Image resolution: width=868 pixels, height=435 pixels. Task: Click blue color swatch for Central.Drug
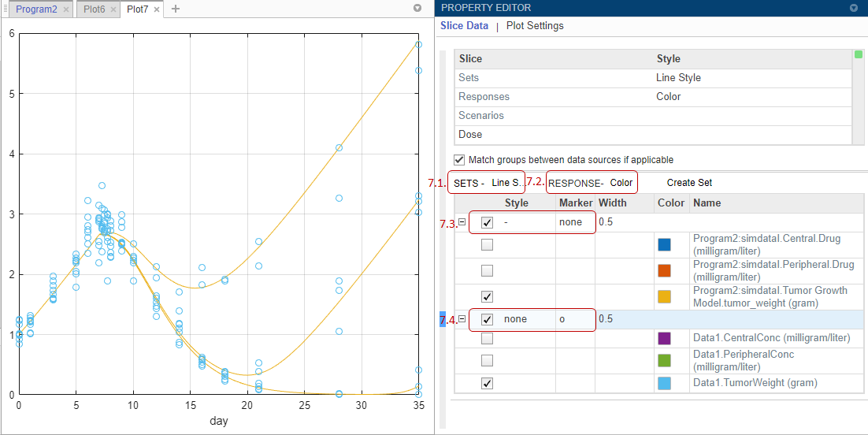(664, 245)
